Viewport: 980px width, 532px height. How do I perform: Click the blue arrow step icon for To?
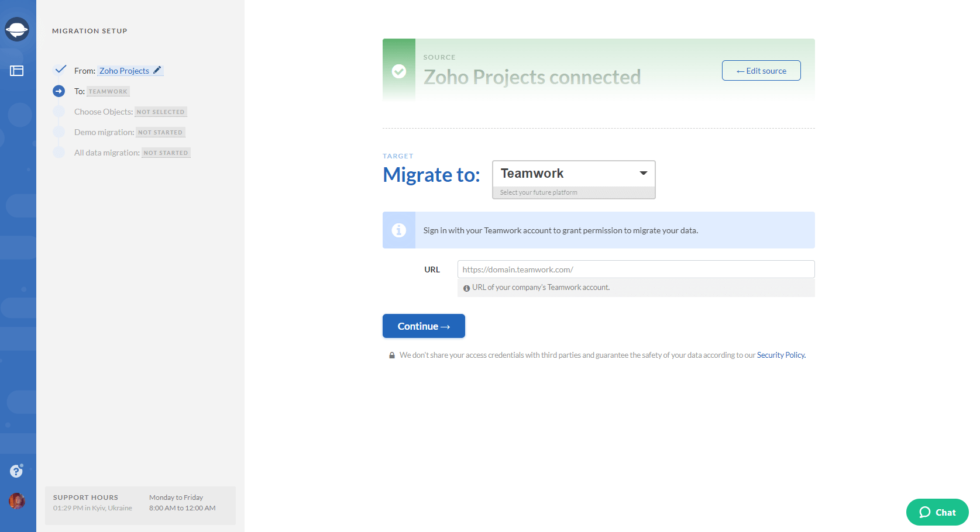tap(59, 91)
